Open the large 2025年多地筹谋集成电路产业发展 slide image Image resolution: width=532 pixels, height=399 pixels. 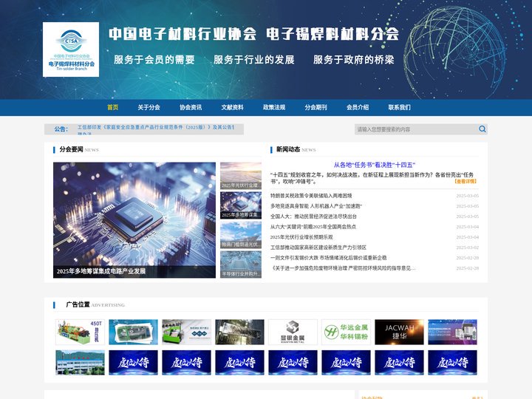click(134, 220)
